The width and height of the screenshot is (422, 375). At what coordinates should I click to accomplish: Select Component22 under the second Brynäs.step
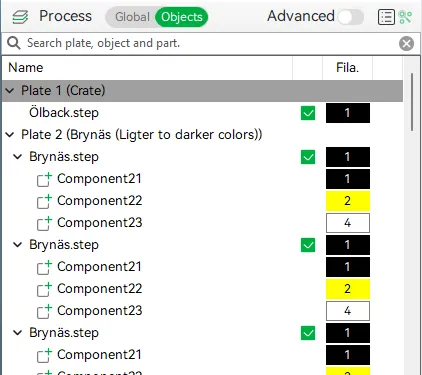click(x=100, y=289)
